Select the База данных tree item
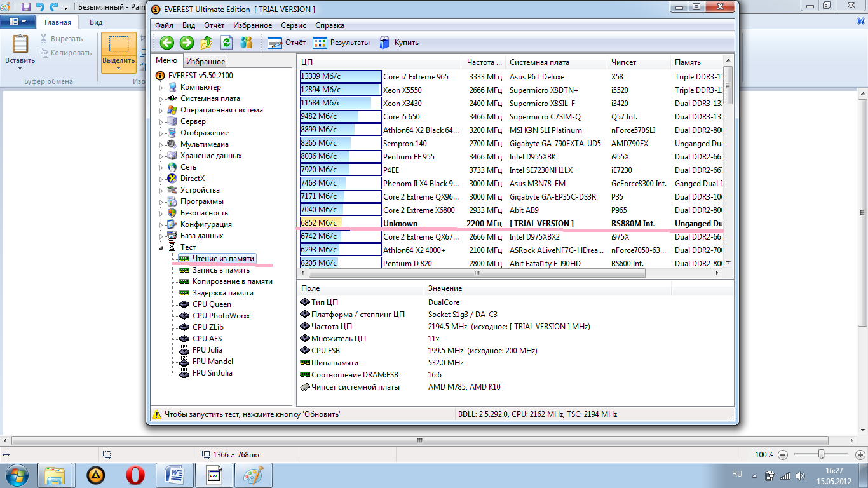The height and width of the screenshot is (488, 868). [201, 236]
